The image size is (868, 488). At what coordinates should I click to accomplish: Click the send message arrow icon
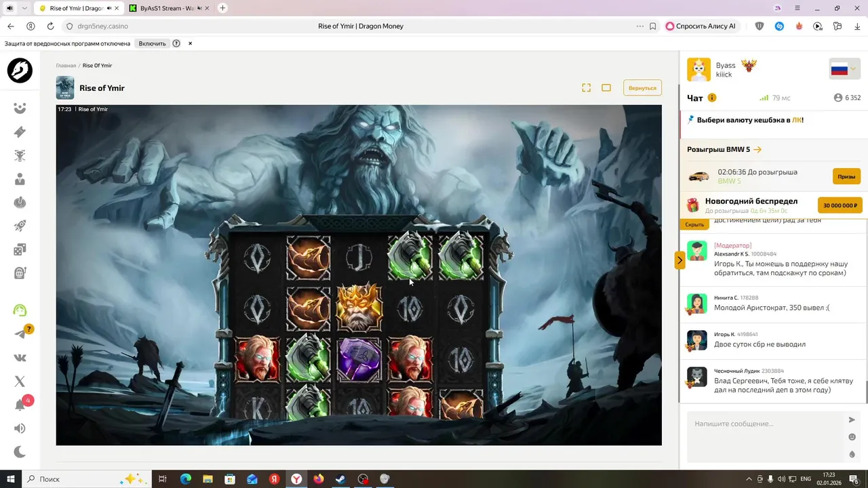pyautogui.click(x=852, y=420)
